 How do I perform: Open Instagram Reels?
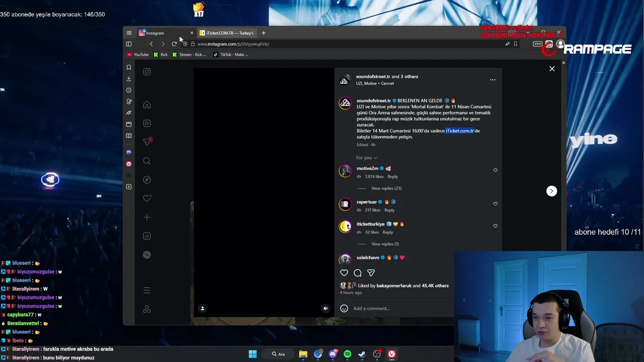click(147, 123)
